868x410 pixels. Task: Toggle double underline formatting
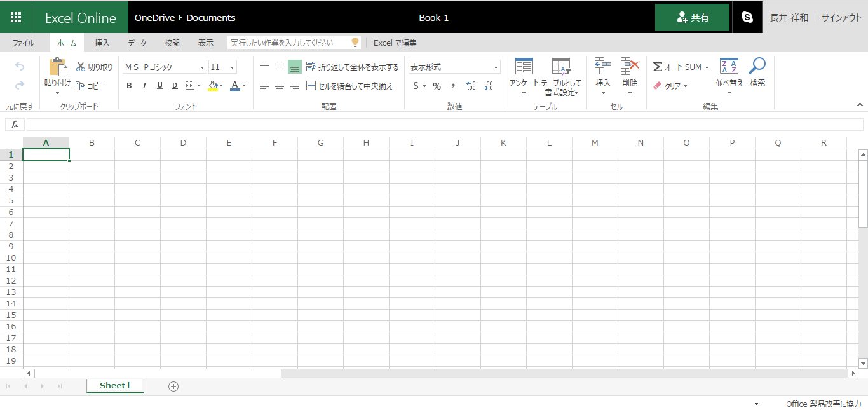point(175,86)
